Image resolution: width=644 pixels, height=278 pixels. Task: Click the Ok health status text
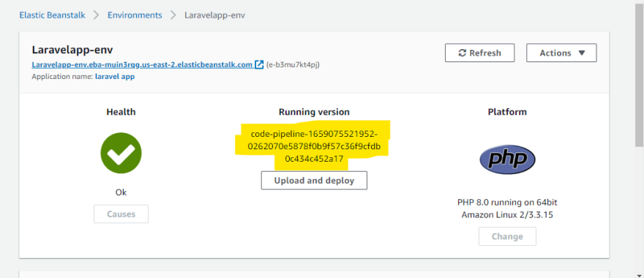[121, 192]
